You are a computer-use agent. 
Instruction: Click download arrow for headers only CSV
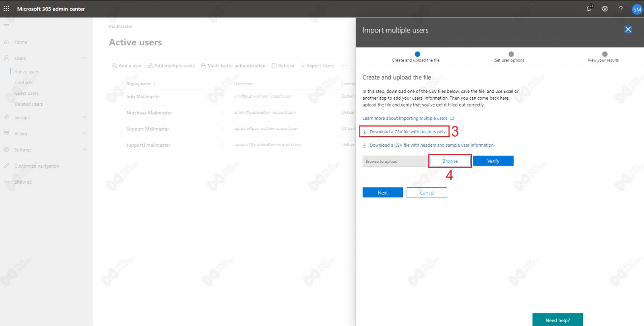pyautogui.click(x=365, y=131)
